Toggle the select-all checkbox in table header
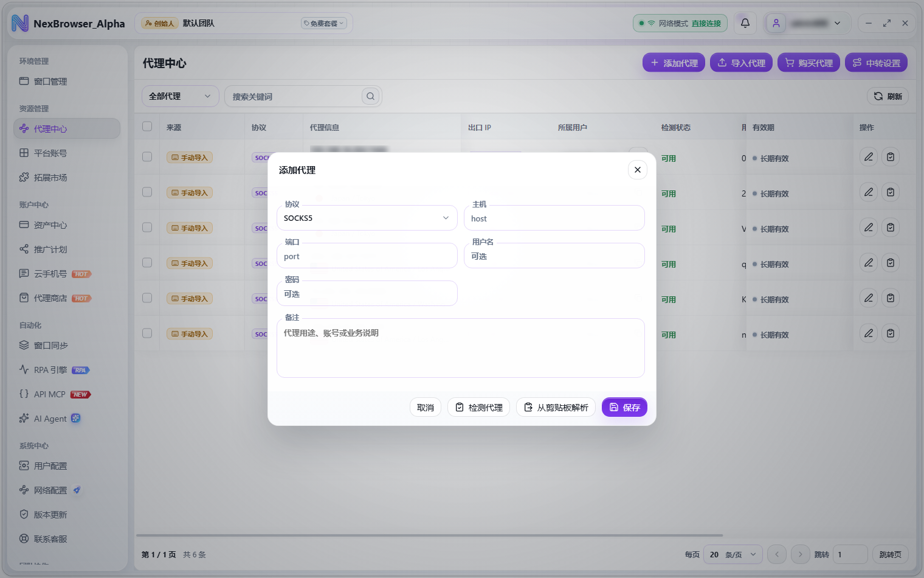This screenshot has width=924, height=578. [x=147, y=127]
